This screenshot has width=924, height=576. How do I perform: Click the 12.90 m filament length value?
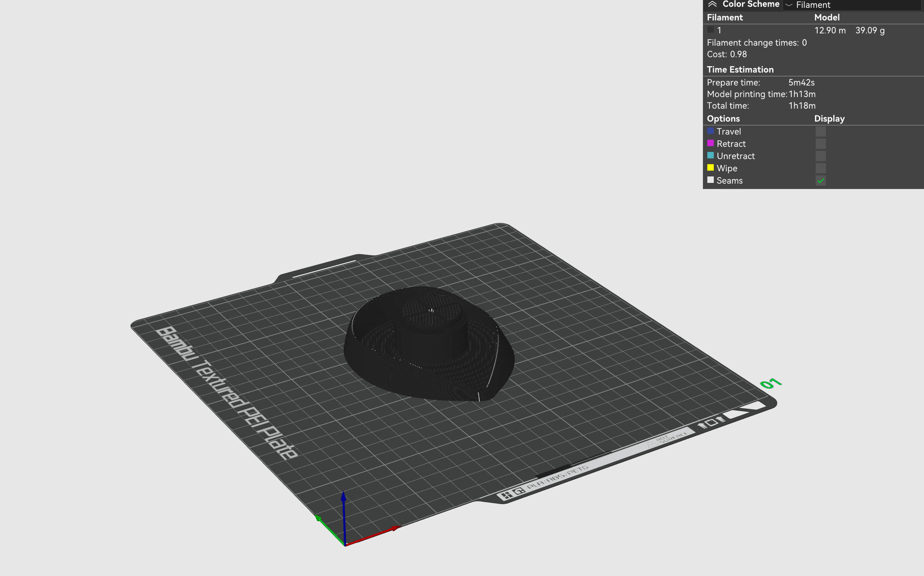[830, 30]
